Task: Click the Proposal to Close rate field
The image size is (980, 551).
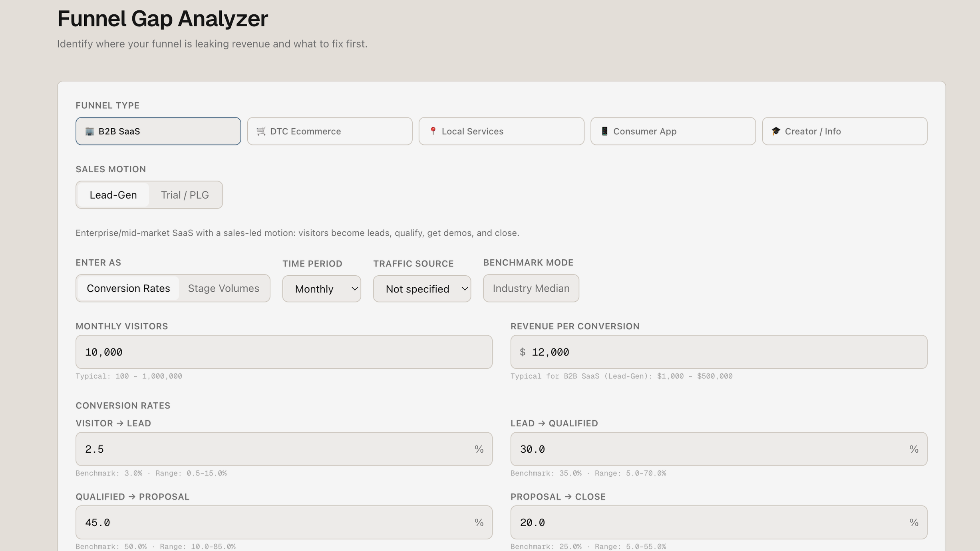Action: click(718, 522)
